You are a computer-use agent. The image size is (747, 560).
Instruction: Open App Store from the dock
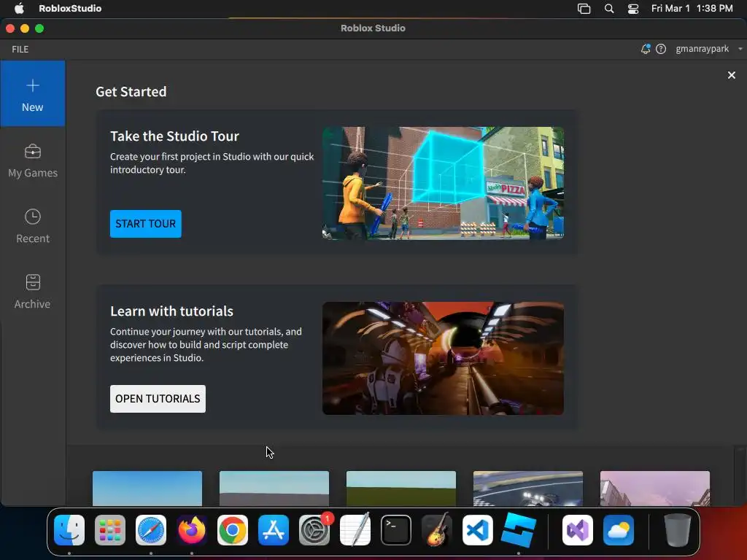click(274, 530)
